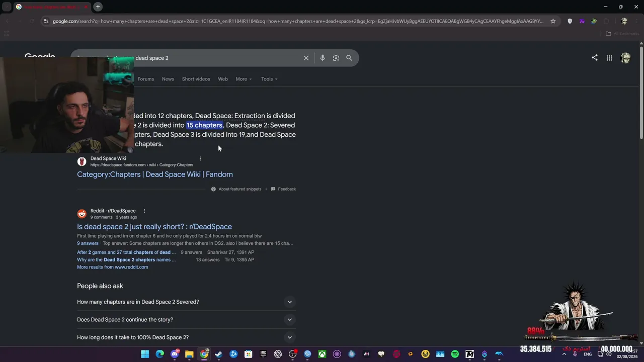Open the Reddit 'Is dead space 2 just really short?' link
Viewport: 644px width, 362px height.
[x=154, y=227]
